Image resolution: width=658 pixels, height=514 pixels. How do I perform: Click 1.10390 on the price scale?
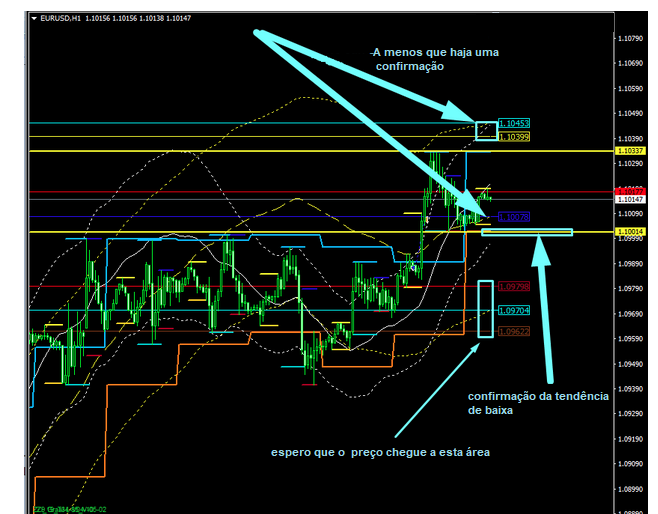630,138
